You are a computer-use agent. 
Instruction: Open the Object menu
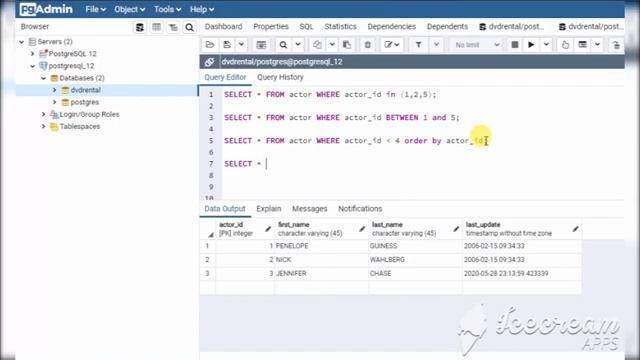[129, 9]
